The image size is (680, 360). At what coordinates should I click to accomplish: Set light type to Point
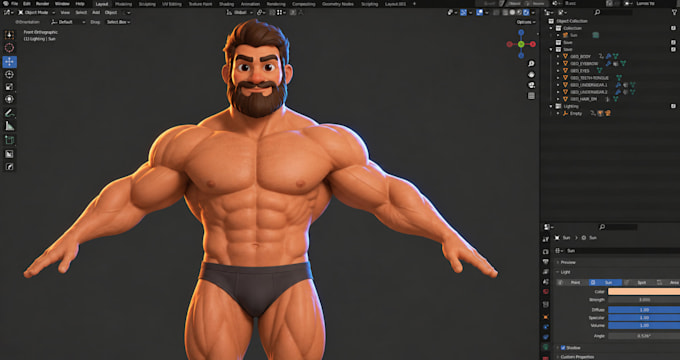(572, 282)
